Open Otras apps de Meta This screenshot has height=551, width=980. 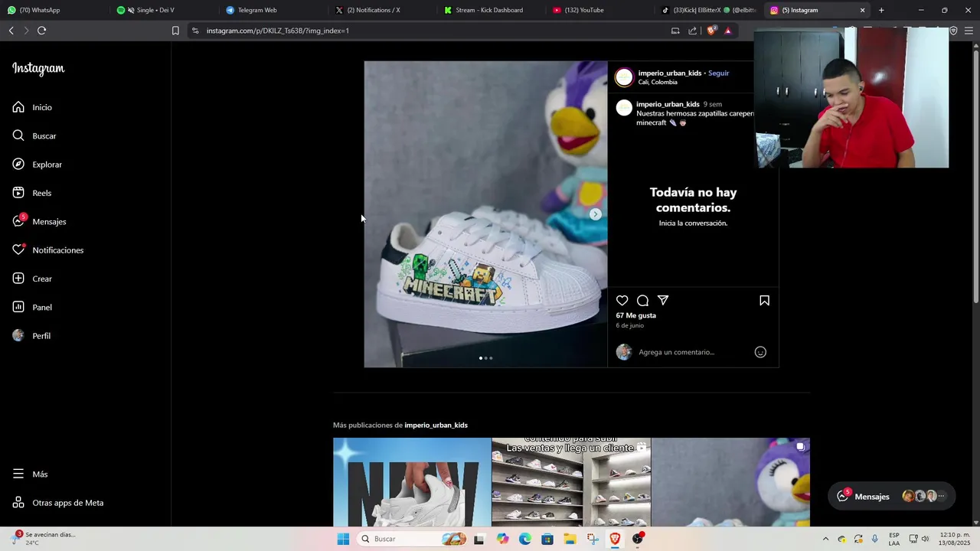coord(58,503)
